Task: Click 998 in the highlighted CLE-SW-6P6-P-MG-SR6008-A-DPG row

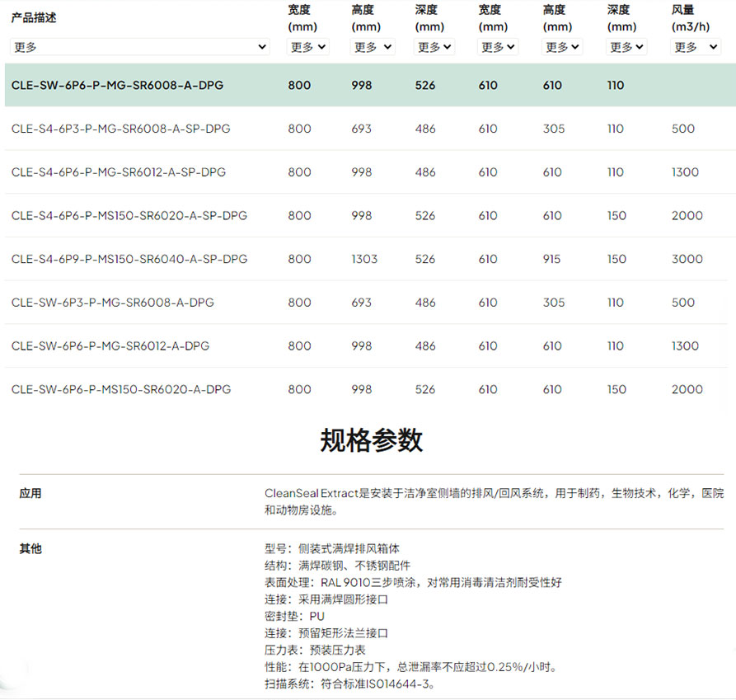Action: (x=362, y=86)
